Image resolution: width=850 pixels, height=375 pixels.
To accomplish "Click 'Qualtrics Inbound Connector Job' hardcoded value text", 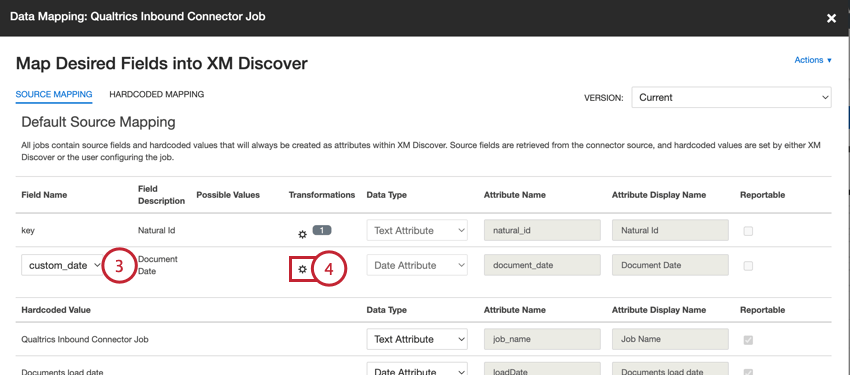I will click(85, 340).
